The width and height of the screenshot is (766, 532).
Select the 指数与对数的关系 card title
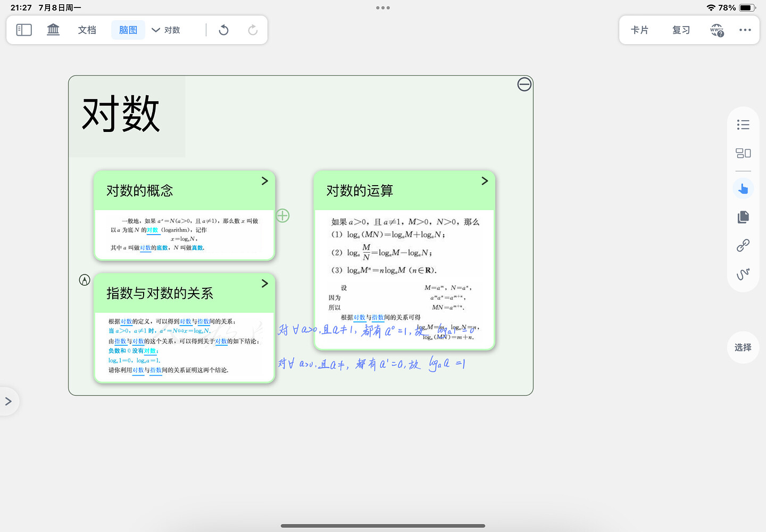click(x=160, y=293)
